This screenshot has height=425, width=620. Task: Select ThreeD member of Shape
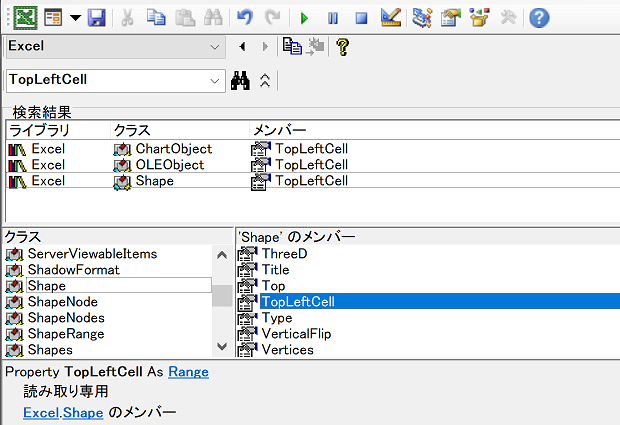pos(284,254)
